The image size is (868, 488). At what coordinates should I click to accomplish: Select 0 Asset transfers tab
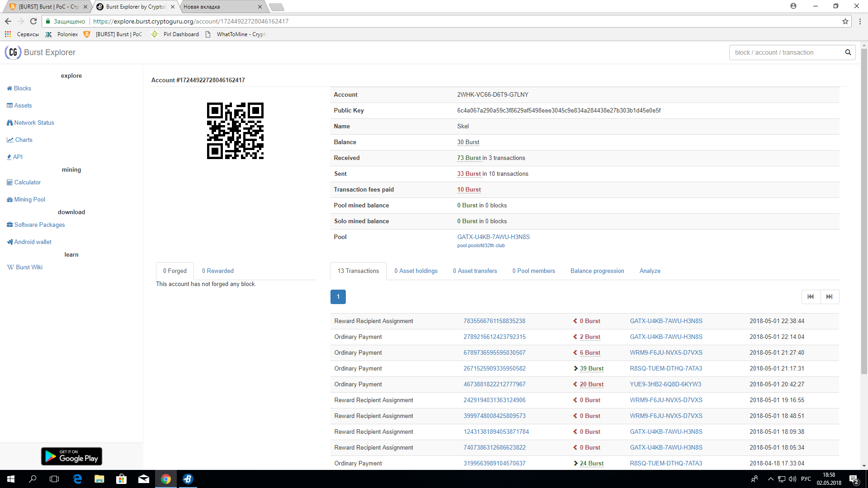tap(475, 271)
